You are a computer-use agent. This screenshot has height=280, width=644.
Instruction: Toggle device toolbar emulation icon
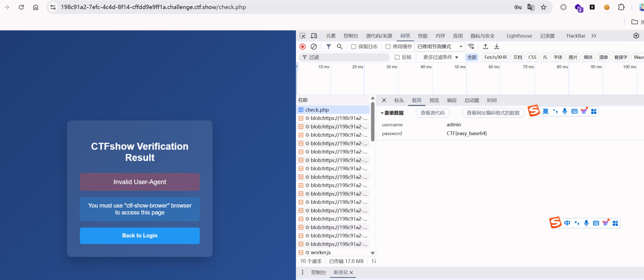click(x=314, y=36)
